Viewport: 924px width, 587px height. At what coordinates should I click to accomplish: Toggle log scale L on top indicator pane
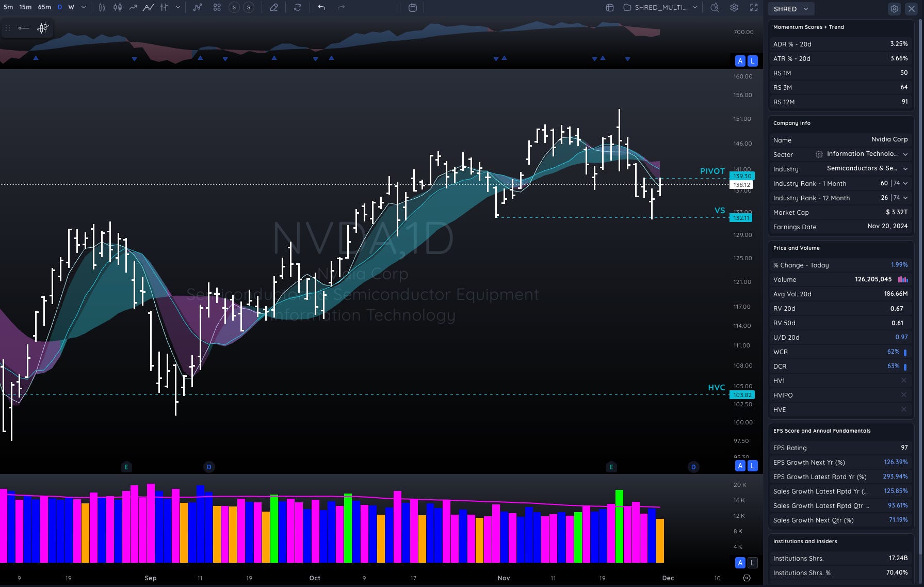coord(753,61)
